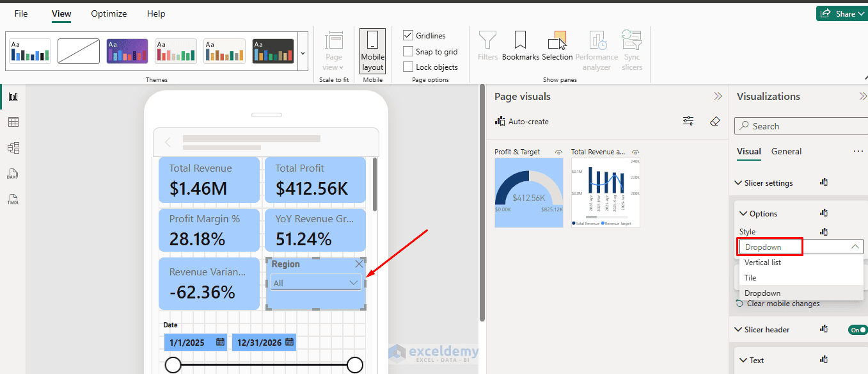Close the Style dropdown using its chevron

(x=855, y=247)
